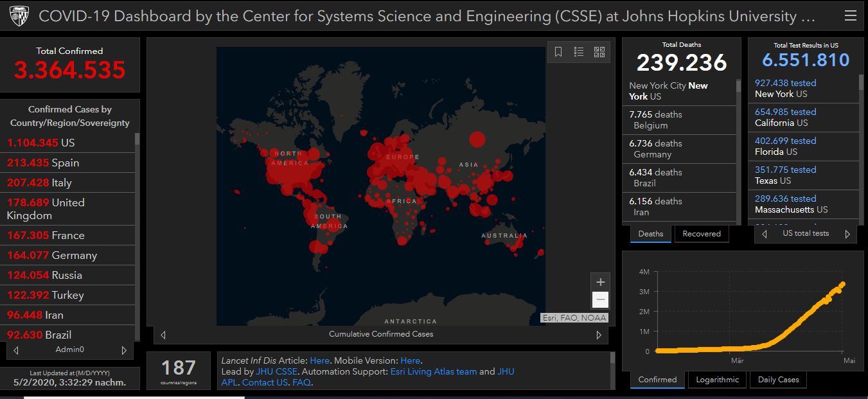
Task: Open the JHU CSSE link
Action: 276,371
